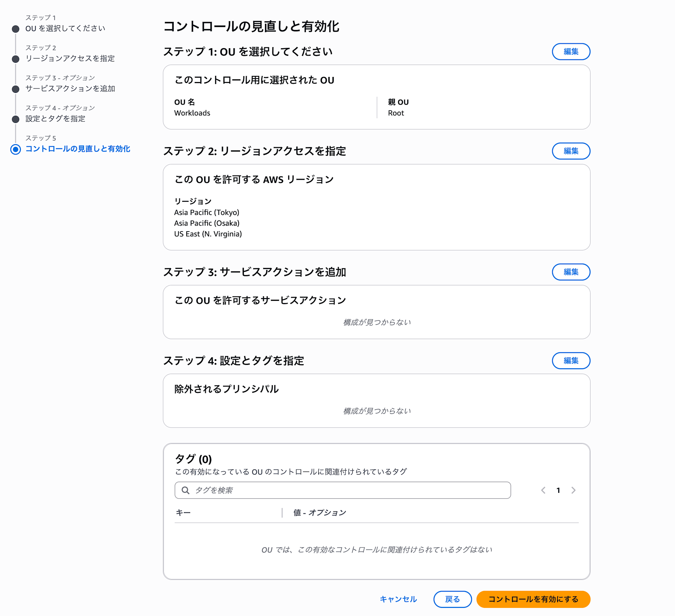Select ステップ 4 設定とタグを指定 navigation item
This screenshot has height=616, width=675.
tap(55, 119)
